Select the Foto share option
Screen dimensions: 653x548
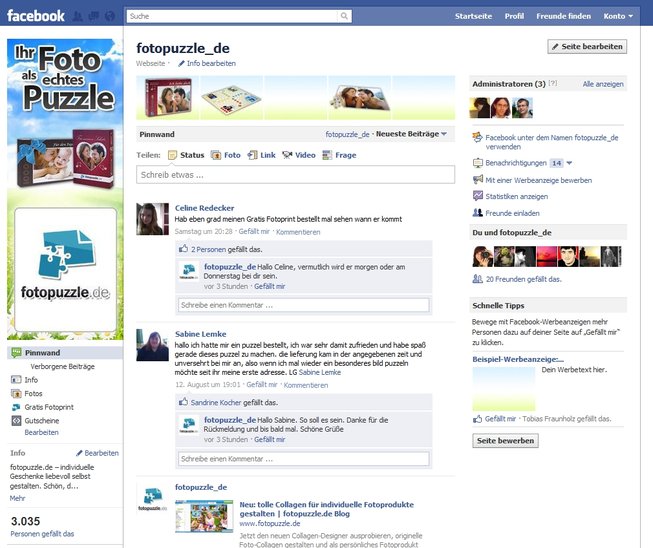point(226,155)
